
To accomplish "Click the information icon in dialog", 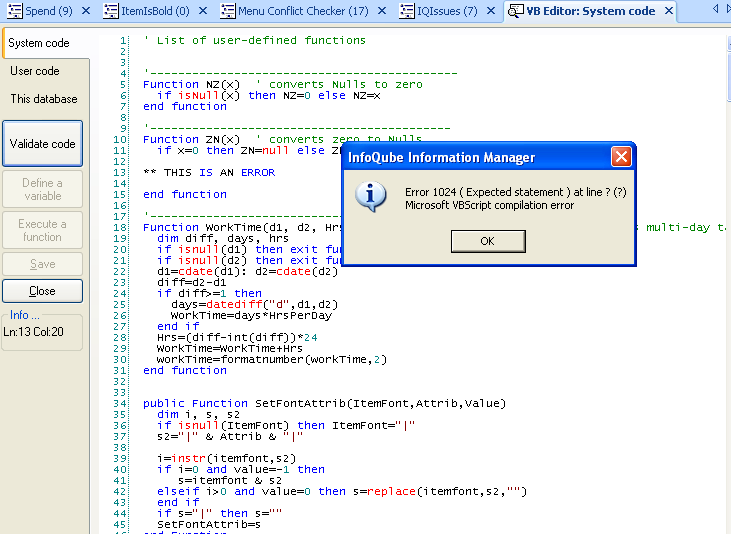I will [x=371, y=197].
